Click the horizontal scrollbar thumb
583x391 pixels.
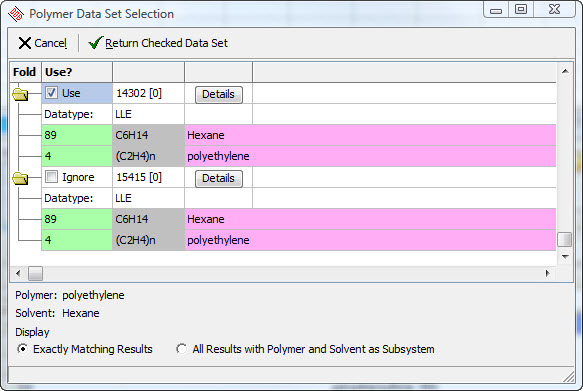point(35,274)
